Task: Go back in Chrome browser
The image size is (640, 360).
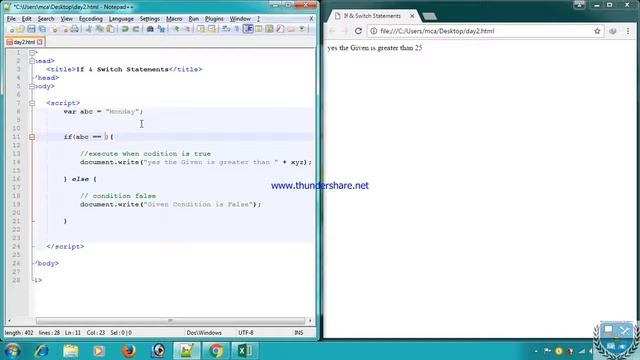Action: [332, 31]
